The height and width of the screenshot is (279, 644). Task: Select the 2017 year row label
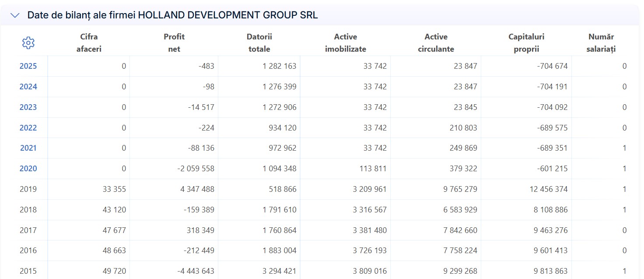tap(28, 230)
